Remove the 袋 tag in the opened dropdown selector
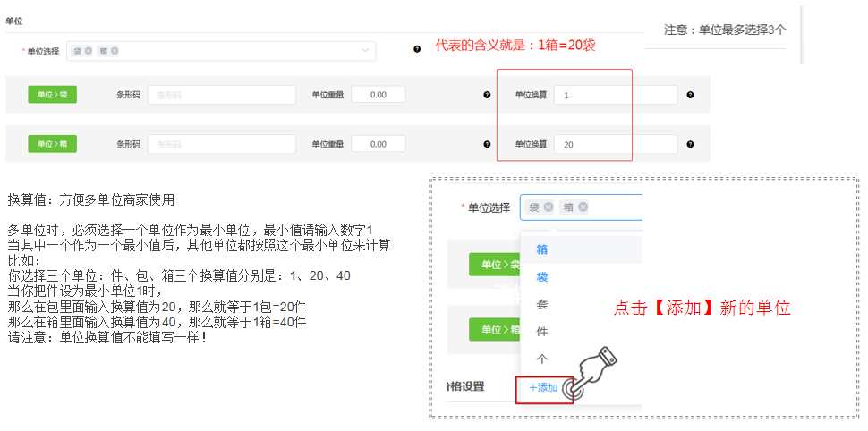This screenshot has width=868, height=431. coord(548,207)
